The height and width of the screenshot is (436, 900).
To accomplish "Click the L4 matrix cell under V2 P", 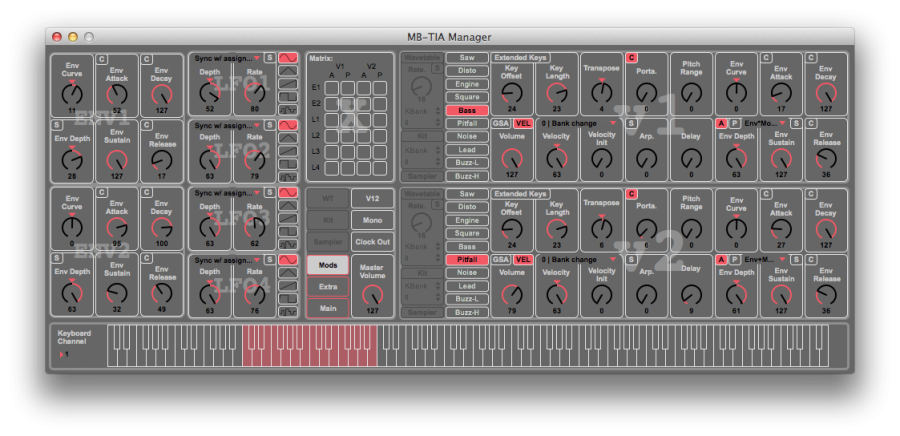I will [x=379, y=167].
